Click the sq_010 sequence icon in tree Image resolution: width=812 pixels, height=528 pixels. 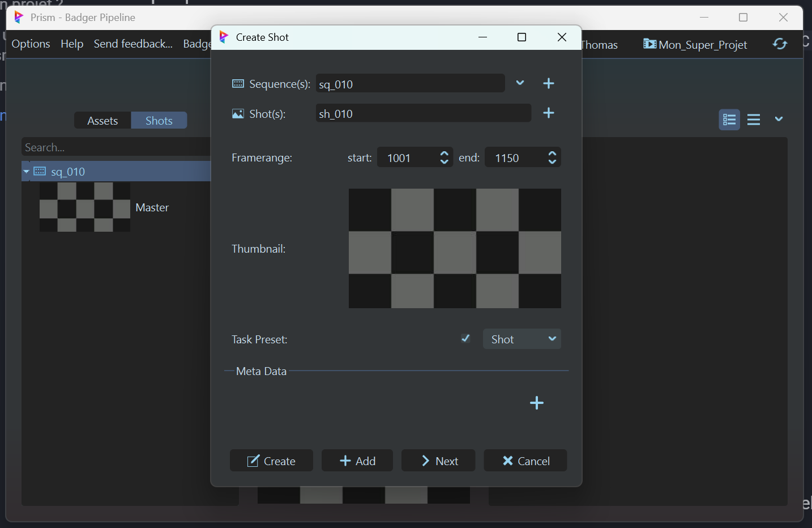pyautogui.click(x=40, y=171)
